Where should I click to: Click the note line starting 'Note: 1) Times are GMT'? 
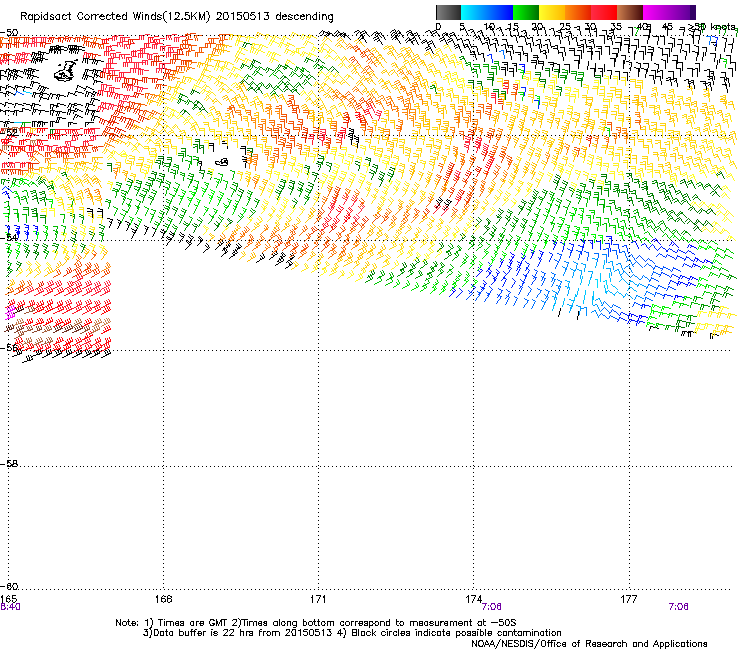316,623
